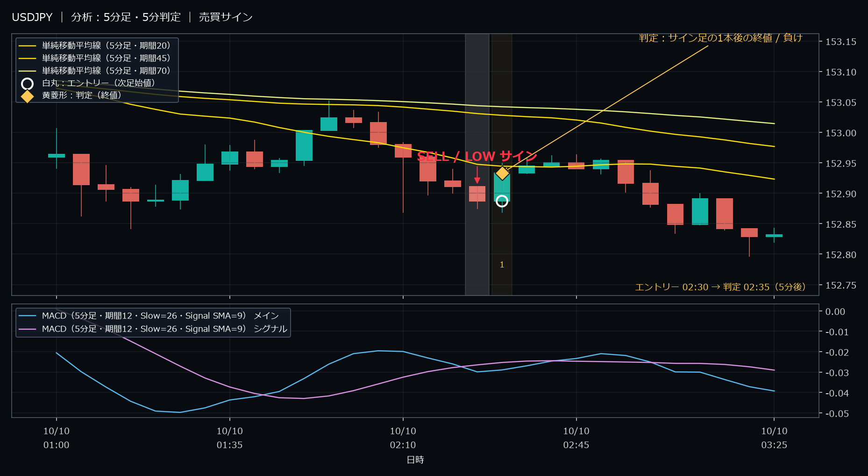Click the yellow diamond icon in the legend
The width and height of the screenshot is (868, 476).
click(28, 96)
